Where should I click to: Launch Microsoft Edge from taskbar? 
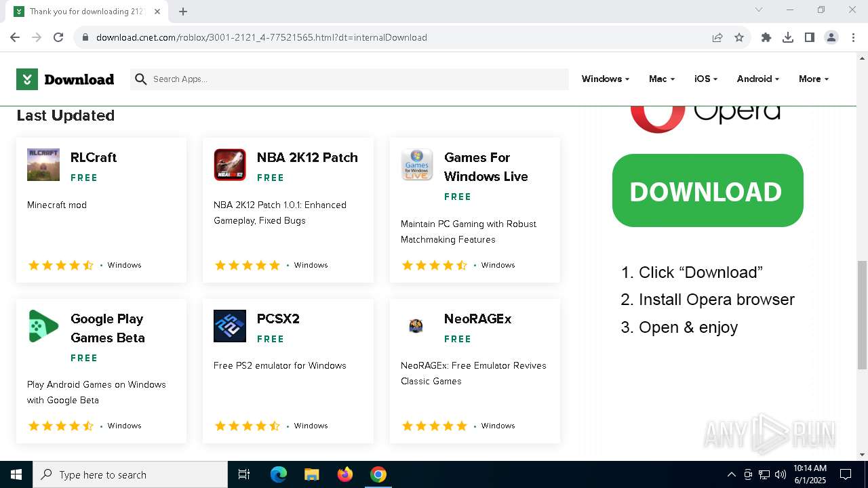point(279,474)
